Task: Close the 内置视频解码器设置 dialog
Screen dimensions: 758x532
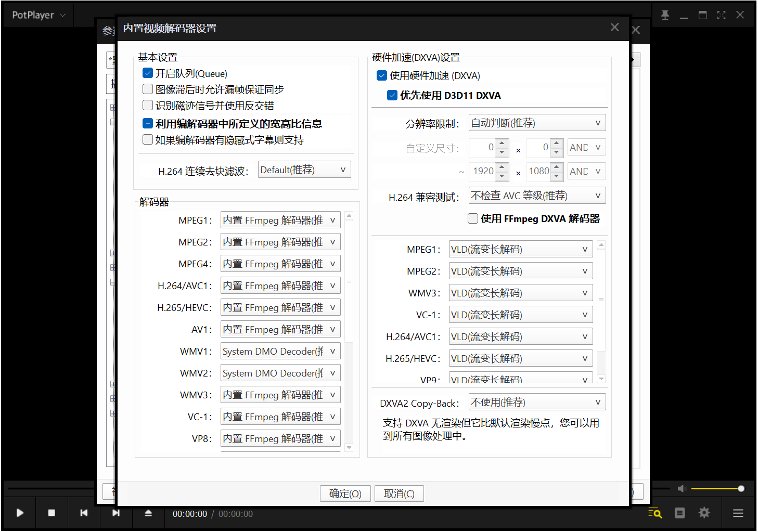Action: click(614, 28)
